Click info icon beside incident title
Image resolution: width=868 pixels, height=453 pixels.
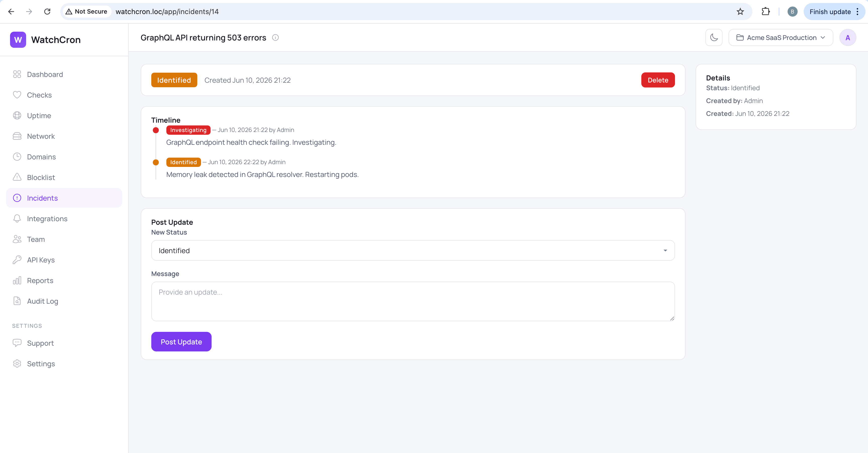click(x=275, y=37)
